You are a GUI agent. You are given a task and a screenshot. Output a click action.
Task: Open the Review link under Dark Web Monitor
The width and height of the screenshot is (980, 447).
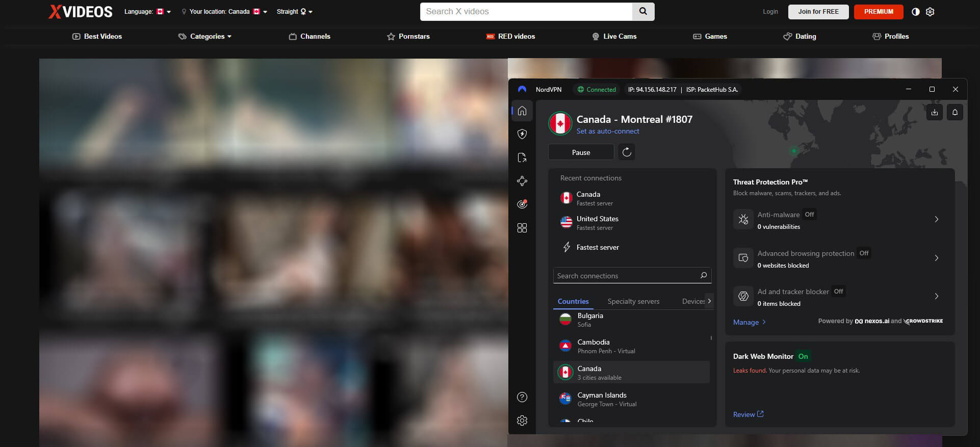pos(748,414)
